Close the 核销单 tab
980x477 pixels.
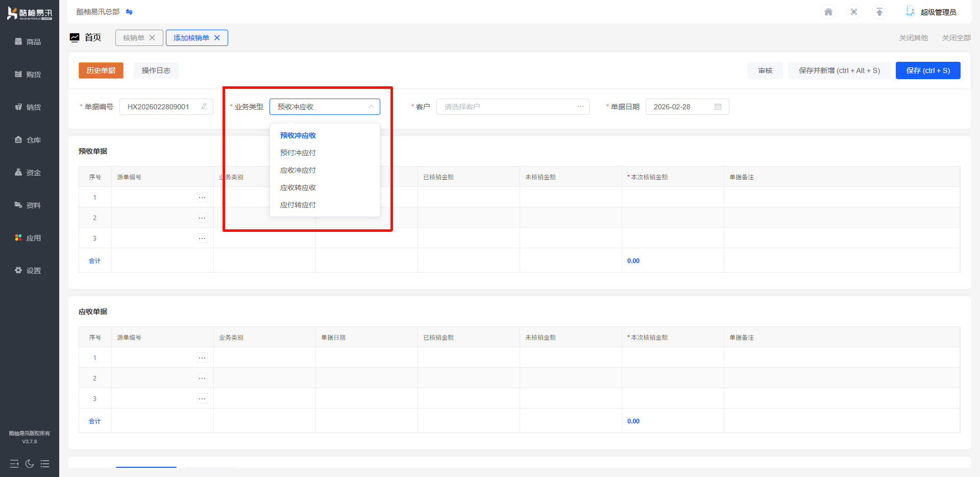point(152,38)
